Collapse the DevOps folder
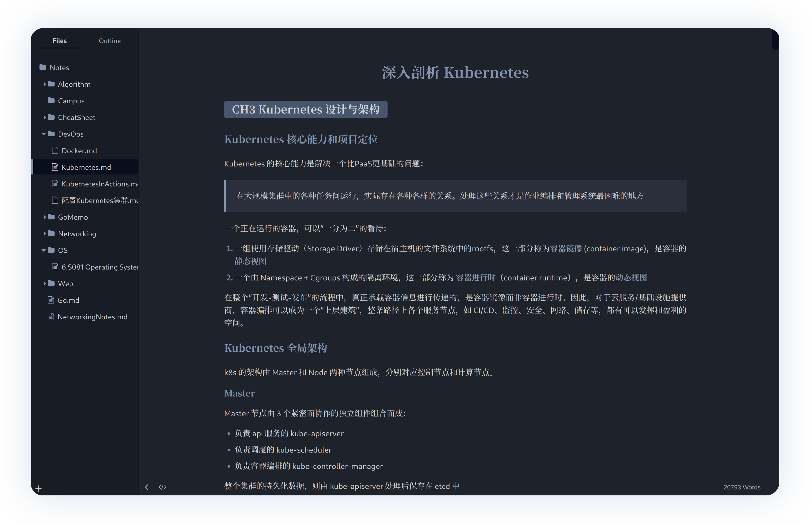The height and width of the screenshot is (525, 812). [44, 134]
